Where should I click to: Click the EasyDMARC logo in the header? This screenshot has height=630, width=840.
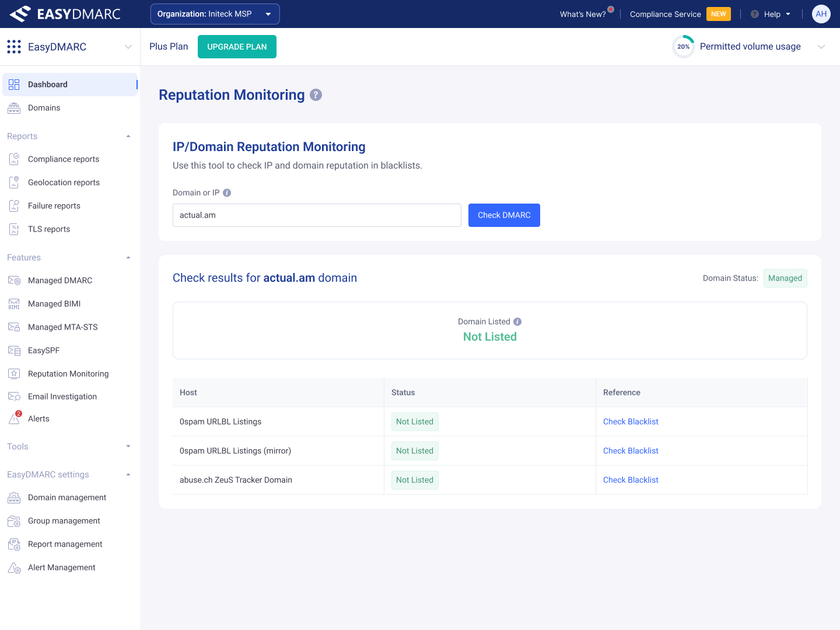click(x=65, y=14)
